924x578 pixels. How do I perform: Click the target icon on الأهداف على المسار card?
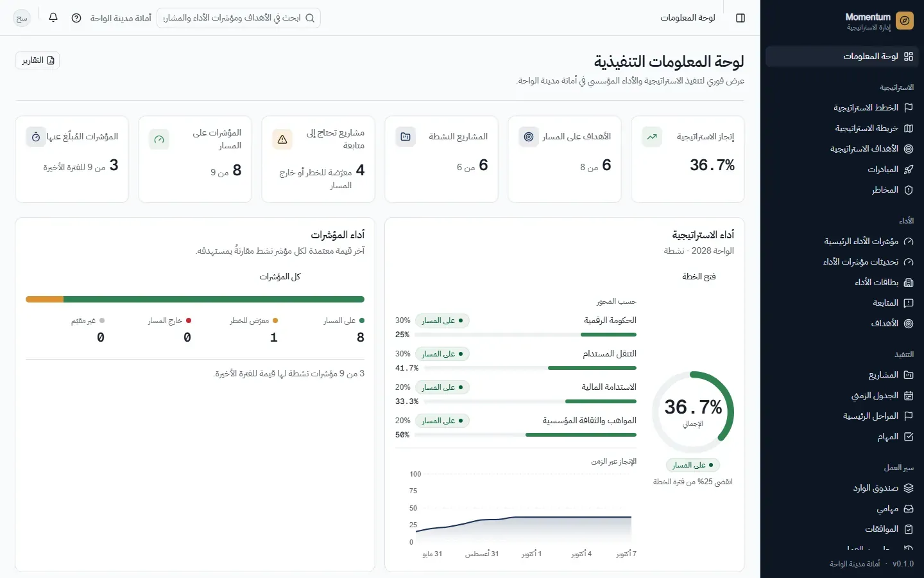tap(529, 137)
